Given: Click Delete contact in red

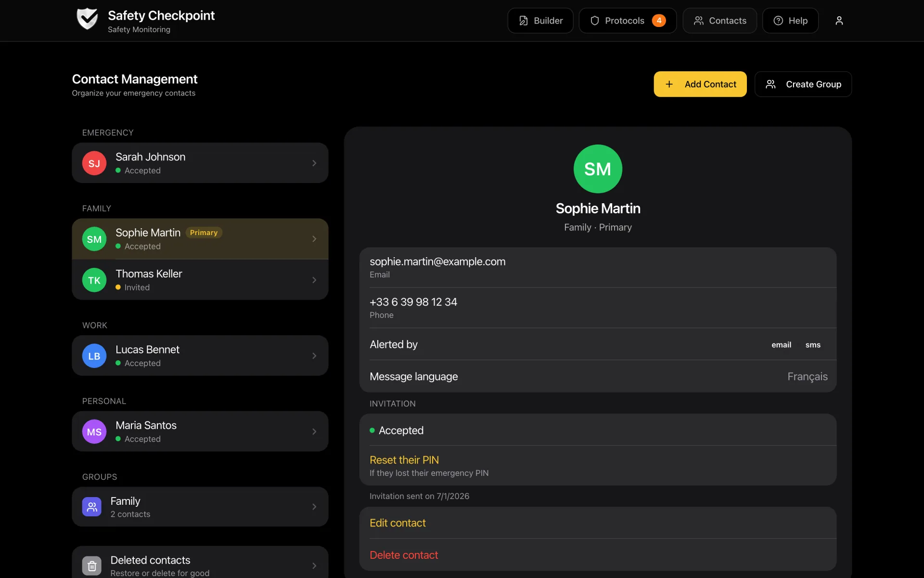Looking at the screenshot, I should tap(404, 555).
